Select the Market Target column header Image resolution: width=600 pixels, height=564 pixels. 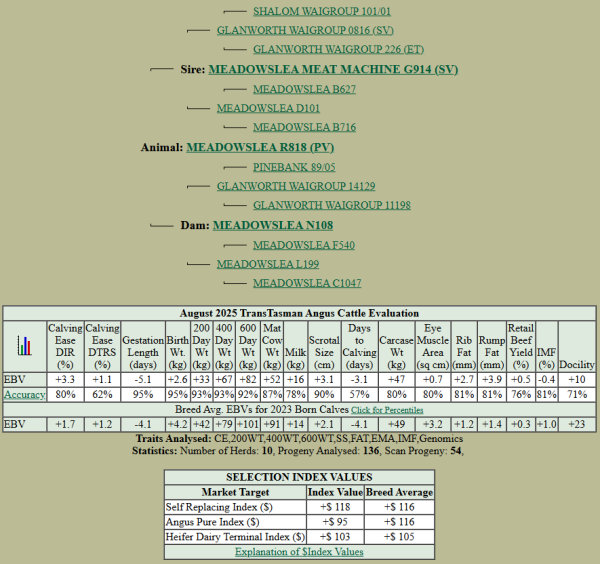(235, 492)
